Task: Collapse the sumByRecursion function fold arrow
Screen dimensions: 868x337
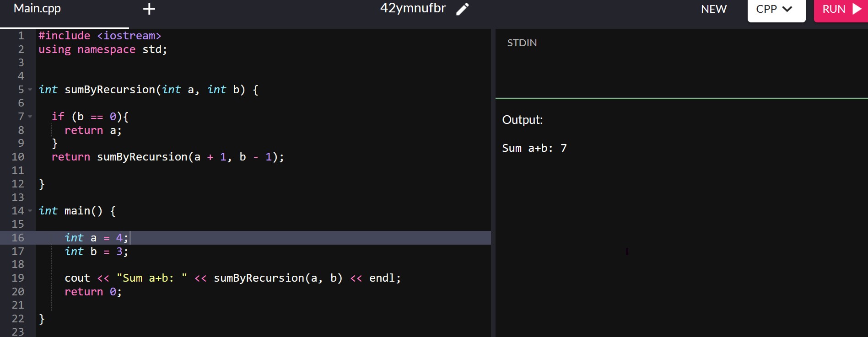Action: 30,90
